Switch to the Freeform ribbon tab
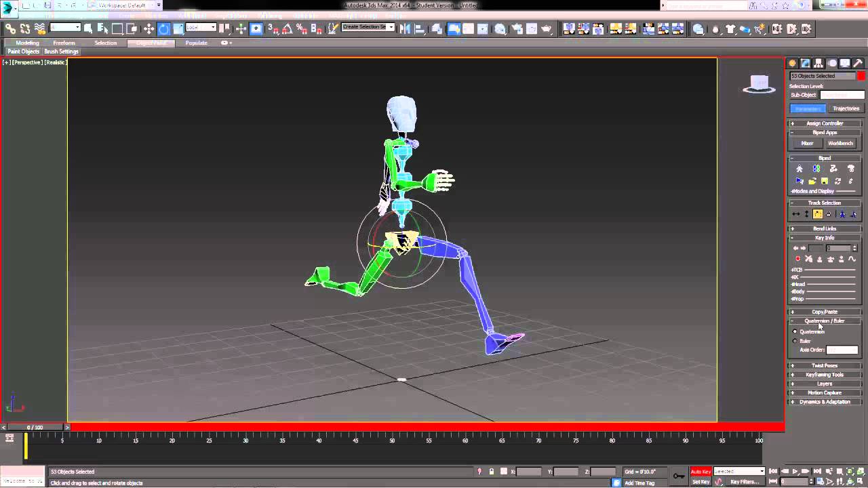The width and height of the screenshot is (868, 488). pos(64,43)
